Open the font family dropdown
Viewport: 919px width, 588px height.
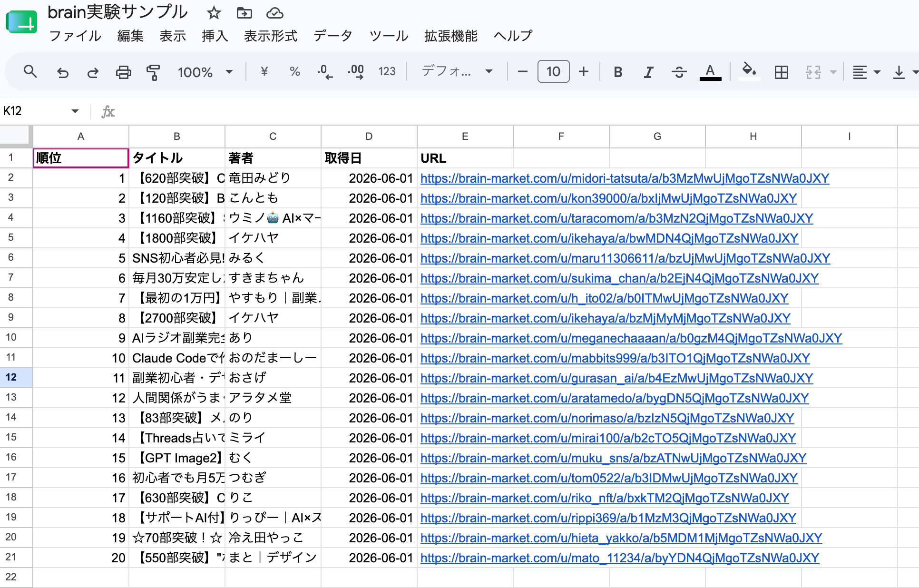pyautogui.click(x=457, y=72)
